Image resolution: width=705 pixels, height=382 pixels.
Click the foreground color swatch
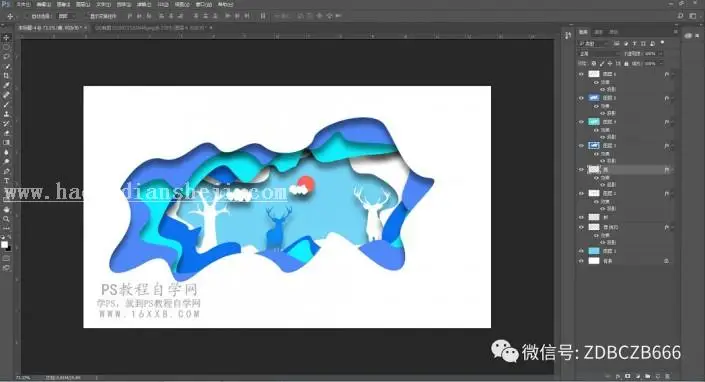coord(4,244)
